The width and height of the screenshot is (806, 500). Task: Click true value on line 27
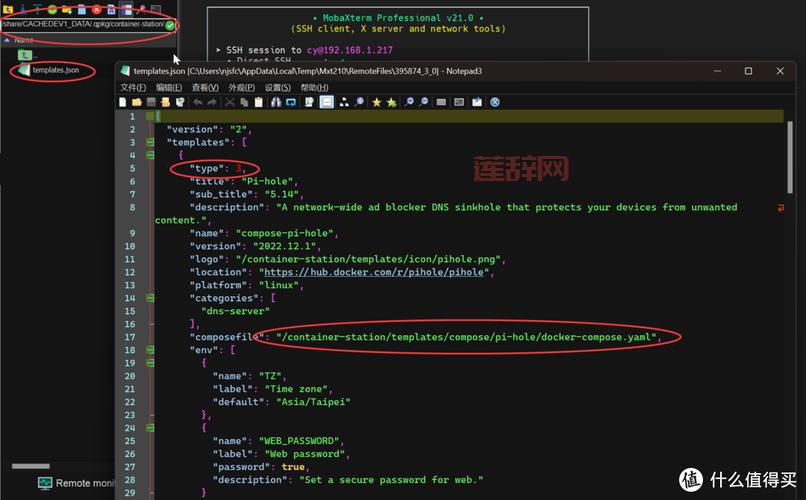pos(293,467)
